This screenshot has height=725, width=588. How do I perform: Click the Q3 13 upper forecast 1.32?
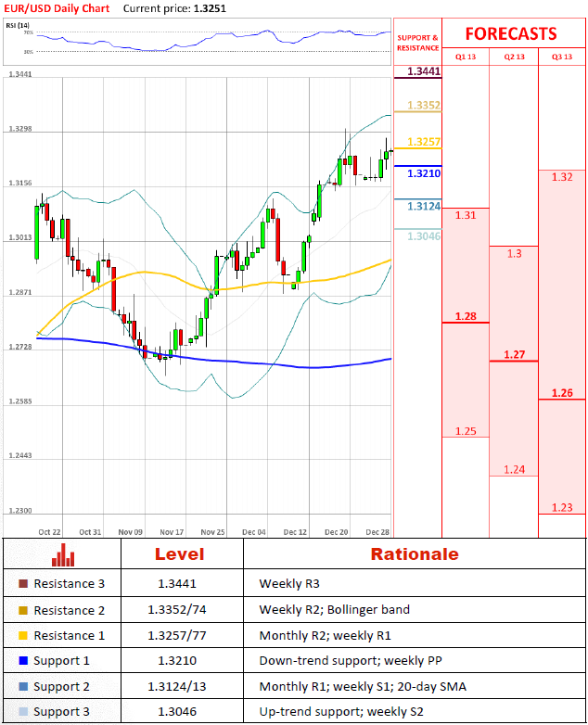click(562, 177)
